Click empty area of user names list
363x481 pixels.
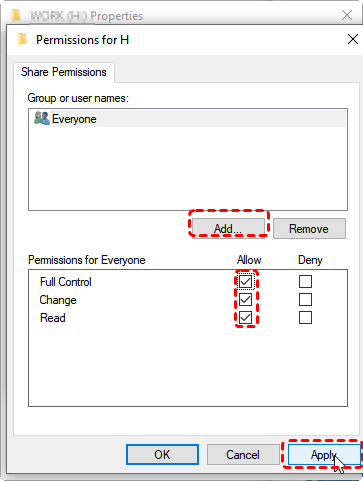coord(188,168)
